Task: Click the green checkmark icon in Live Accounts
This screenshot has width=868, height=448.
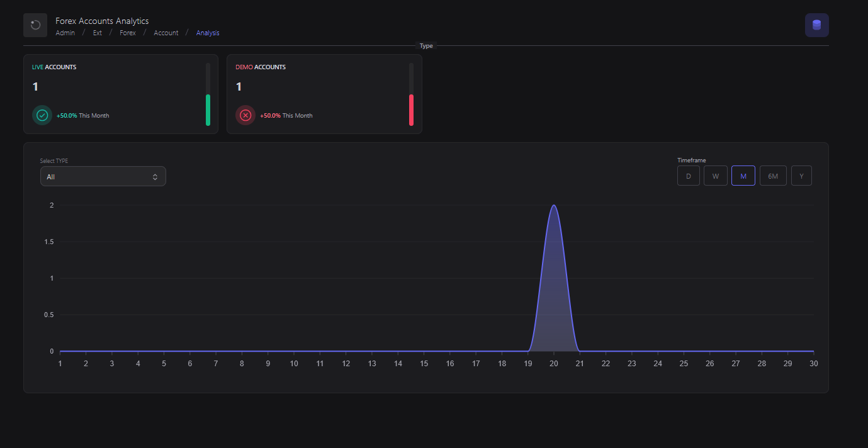Action: (x=42, y=115)
